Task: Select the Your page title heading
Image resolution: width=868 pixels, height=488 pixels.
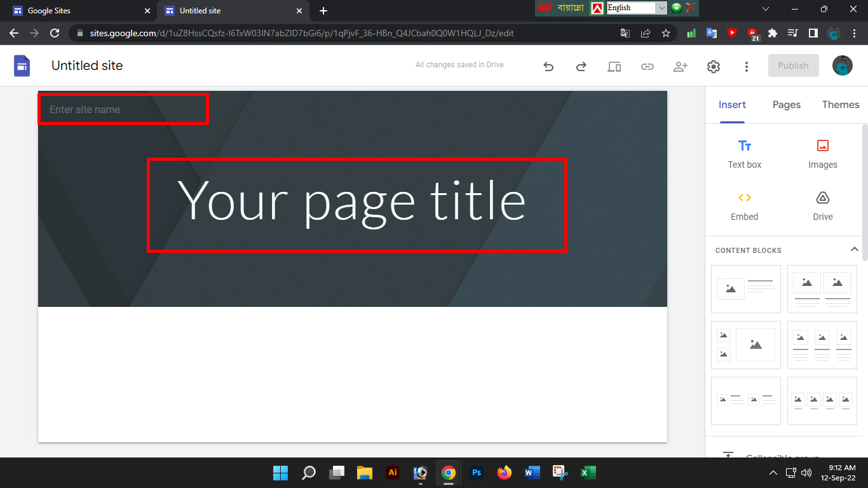Action: coord(351,201)
